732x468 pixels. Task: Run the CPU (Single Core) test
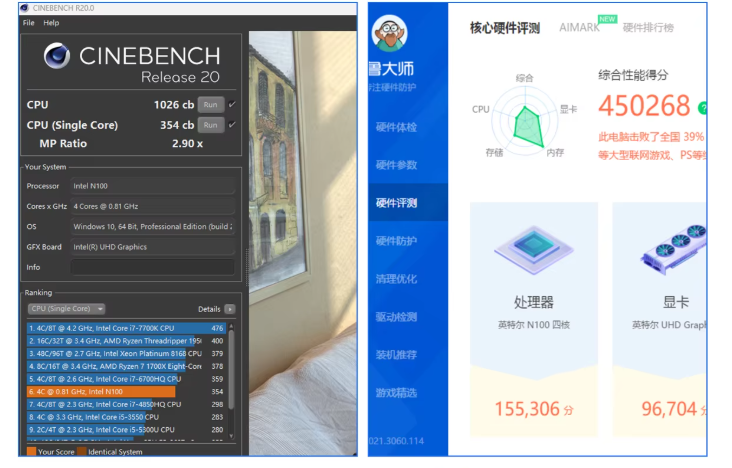click(211, 125)
